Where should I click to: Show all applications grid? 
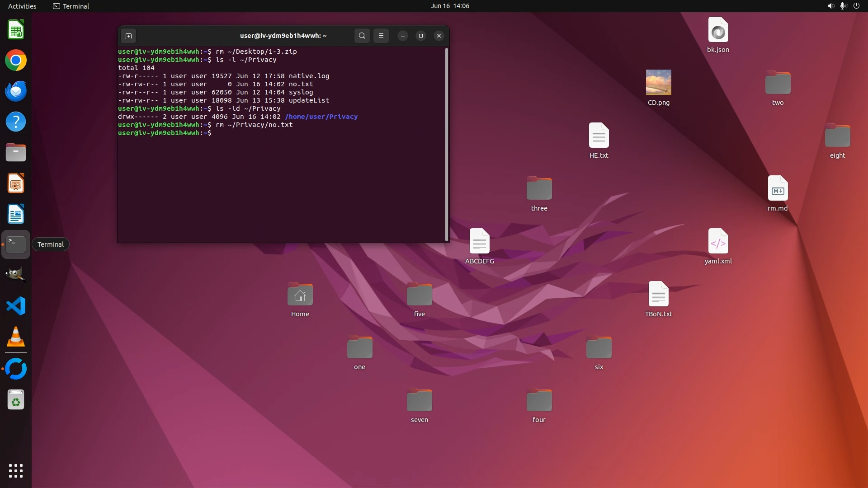pyautogui.click(x=16, y=470)
